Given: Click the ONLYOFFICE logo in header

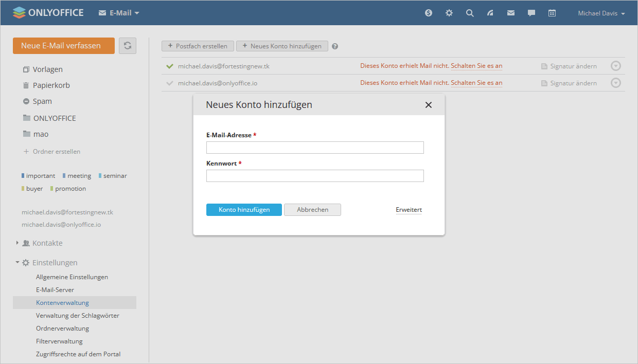Looking at the screenshot, I should tap(48, 13).
